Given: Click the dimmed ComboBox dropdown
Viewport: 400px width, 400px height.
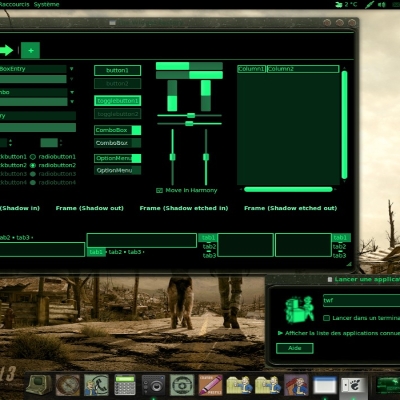Looking at the screenshot, I should tap(117, 143).
